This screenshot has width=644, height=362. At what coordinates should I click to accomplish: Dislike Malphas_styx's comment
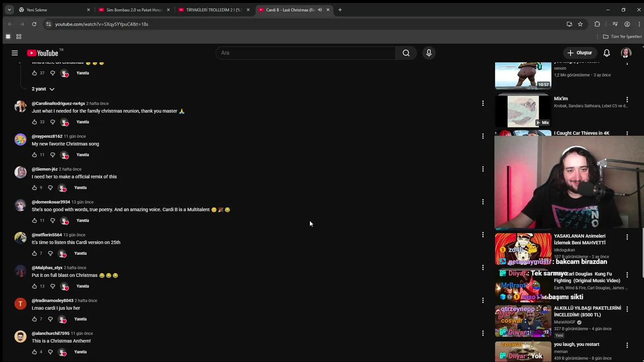tap(52, 286)
